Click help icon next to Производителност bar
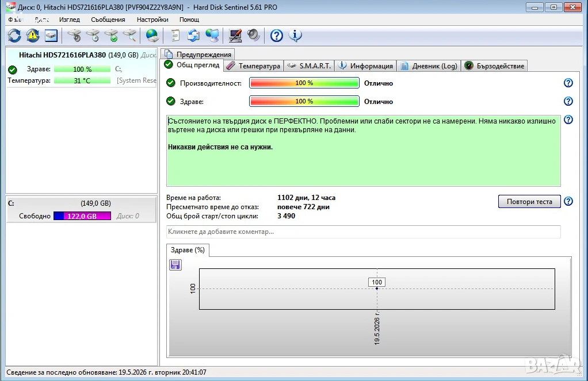588x381 pixels. coord(568,83)
